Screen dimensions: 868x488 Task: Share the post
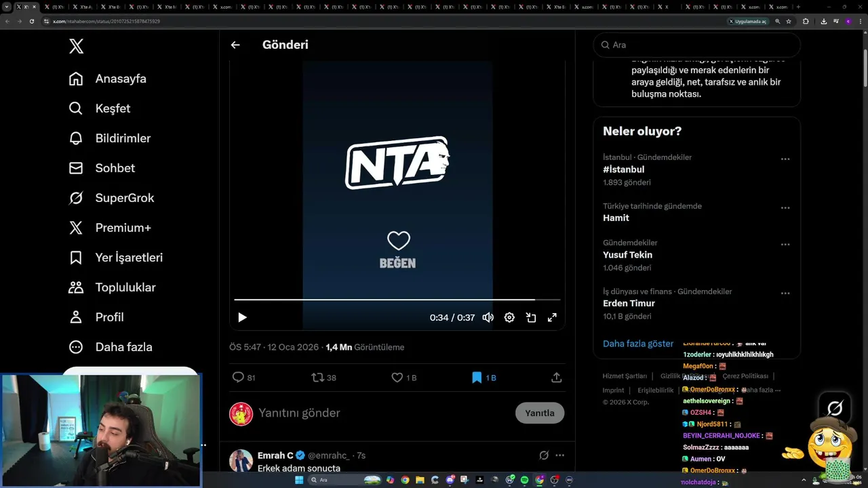tap(556, 378)
